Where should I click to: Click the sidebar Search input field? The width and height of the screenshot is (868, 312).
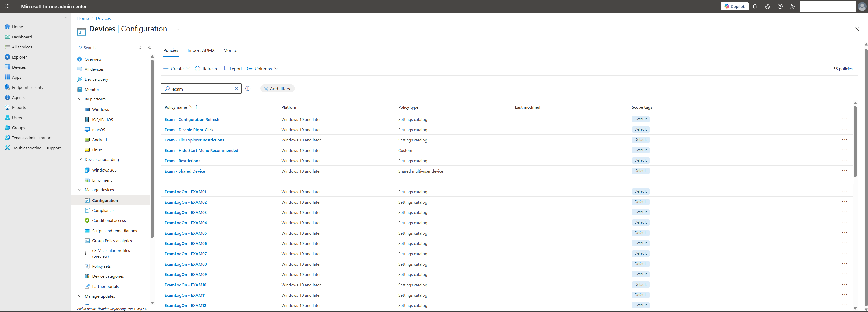pyautogui.click(x=106, y=48)
